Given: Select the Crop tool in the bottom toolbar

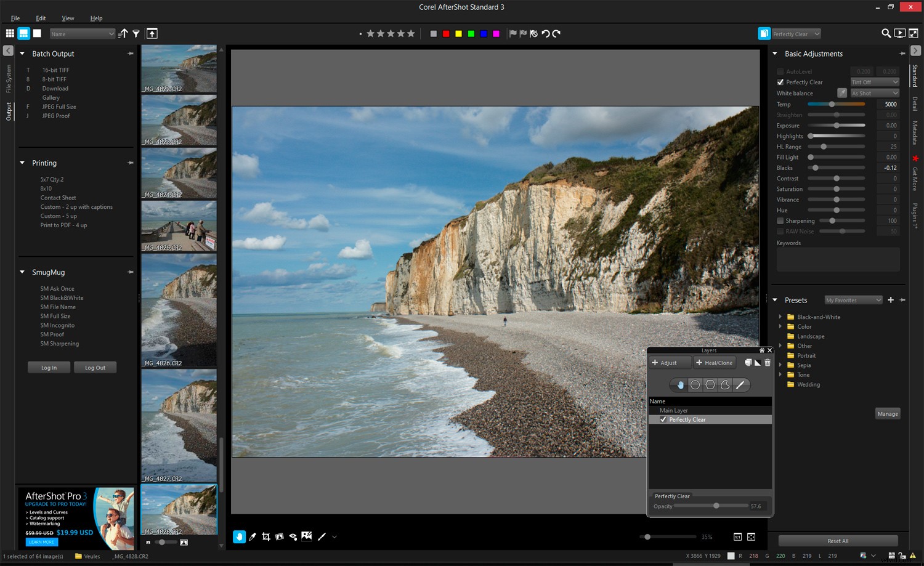Looking at the screenshot, I should pyautogui.click(x=265, y=536).
